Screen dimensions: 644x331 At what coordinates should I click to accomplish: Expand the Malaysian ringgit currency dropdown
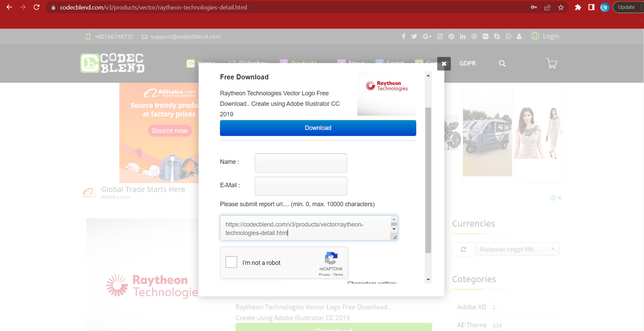click(x=517, y=249)
